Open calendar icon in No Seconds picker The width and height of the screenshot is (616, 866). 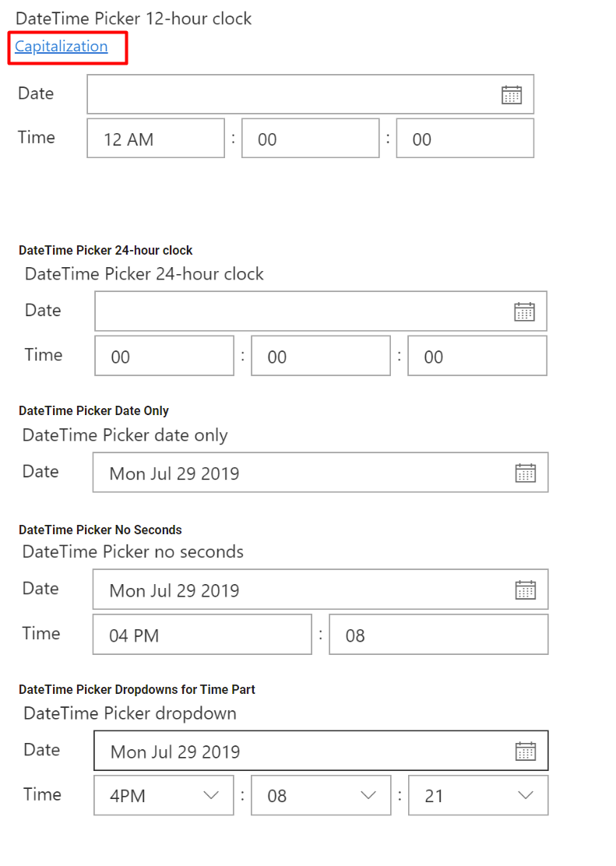pos(524,590)
